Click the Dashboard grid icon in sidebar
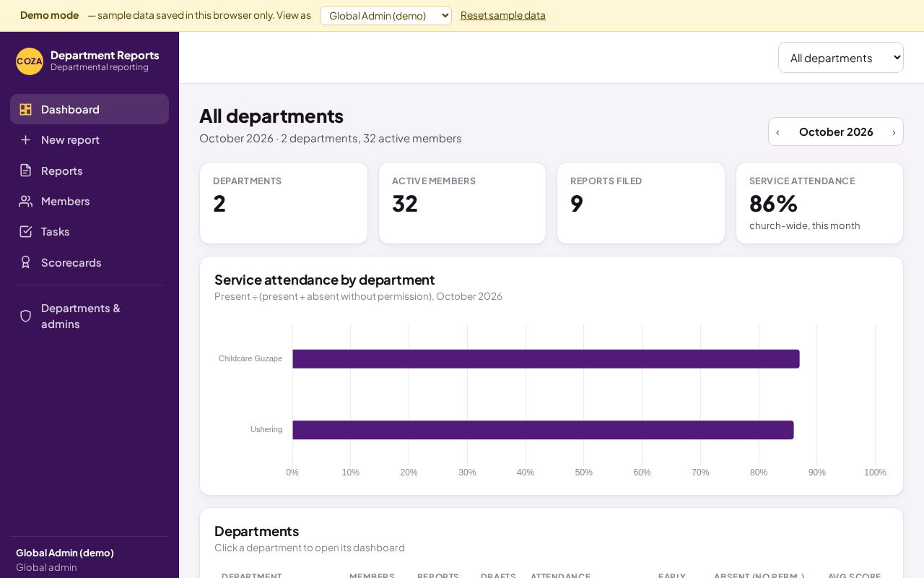 click(x=26, y=109)
